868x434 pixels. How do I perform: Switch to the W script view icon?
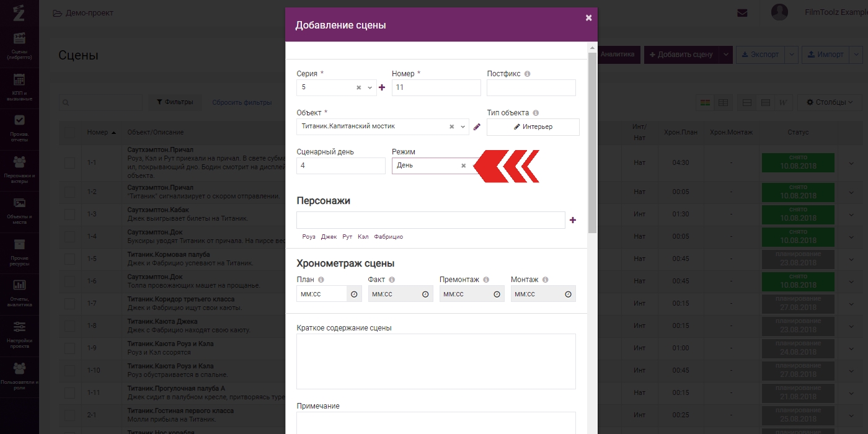(x=783, y=102)
